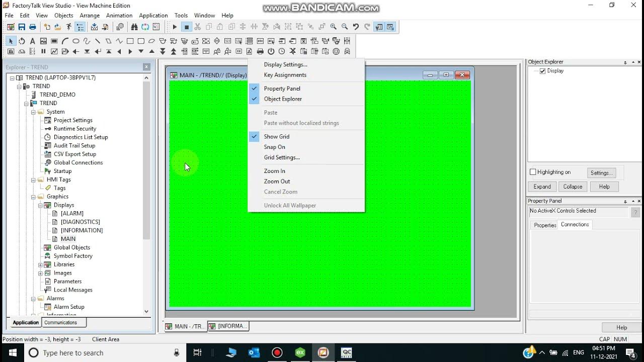Click the Zoom Out magnifier icon
Viewport: 644px width, 362px height.
[345, 27]
